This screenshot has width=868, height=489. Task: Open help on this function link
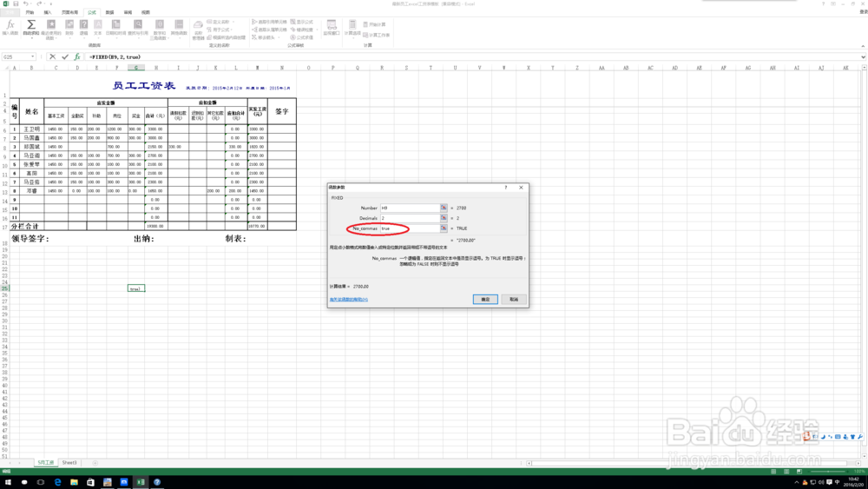point(349,300)
